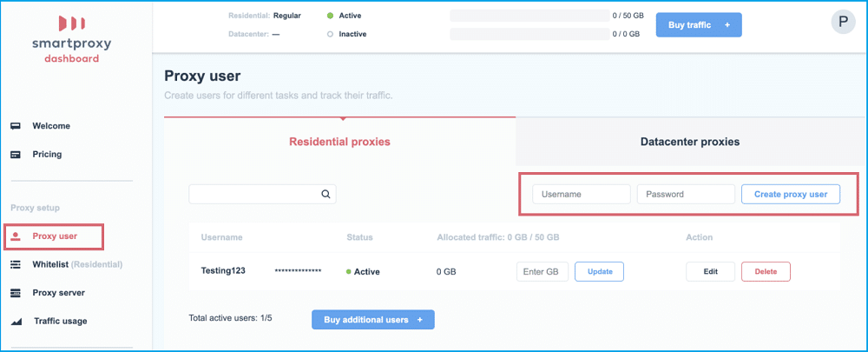Click the 0 GB traffic value
The width and height of the screenshot is (868, 352).
coord(446,272)
